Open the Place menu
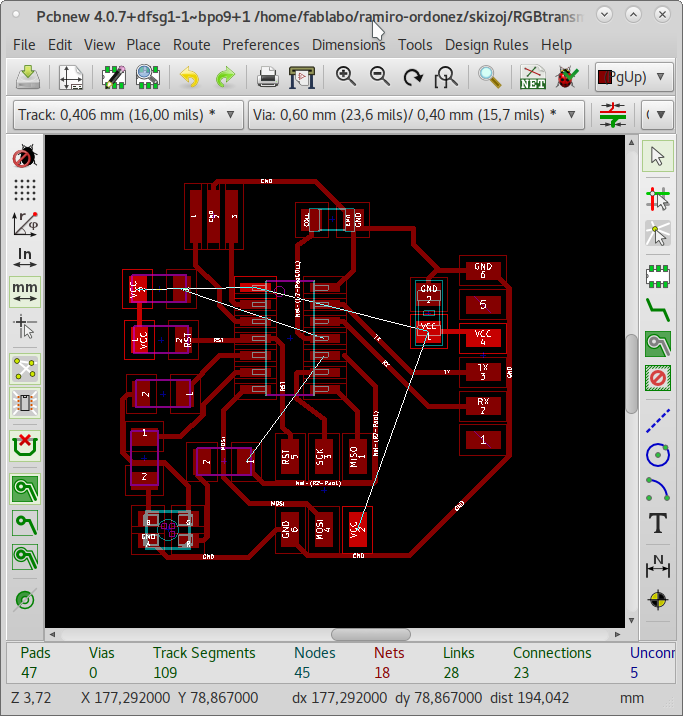 (x=143, y=45)
